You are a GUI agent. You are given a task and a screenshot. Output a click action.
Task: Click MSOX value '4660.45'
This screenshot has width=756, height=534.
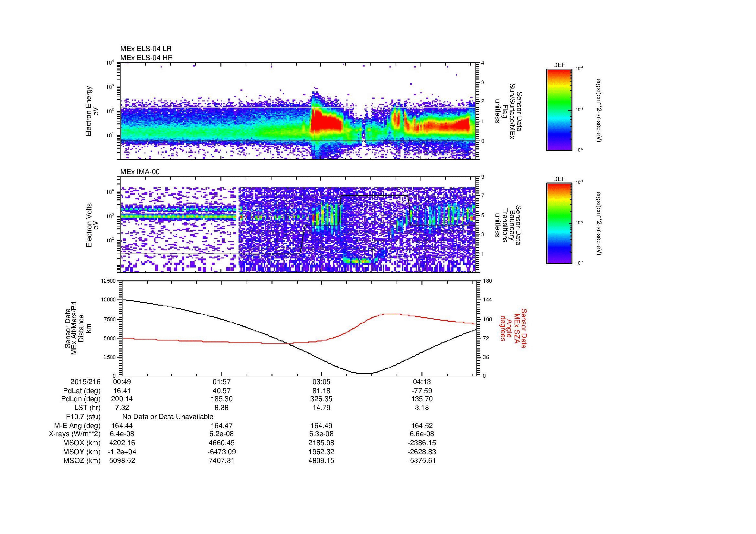tap(222, 443)
